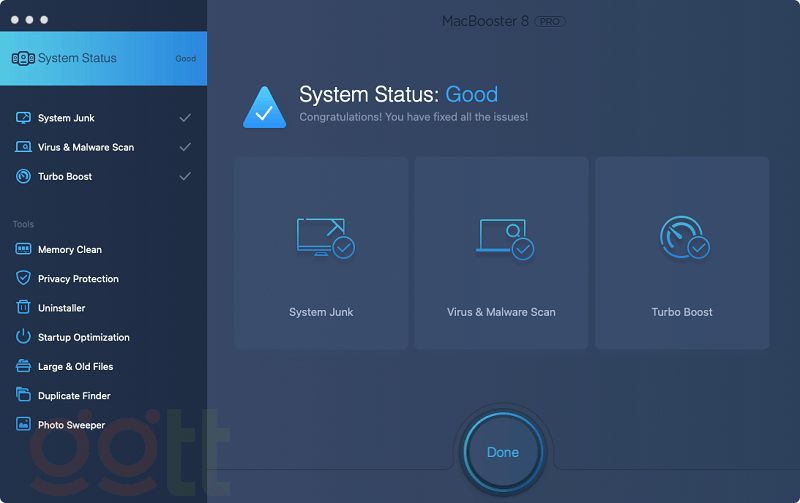Click the Virus & Malware Scan sidebar icon
The height and width of the screenshot is (503, 800).
point(23,147)
